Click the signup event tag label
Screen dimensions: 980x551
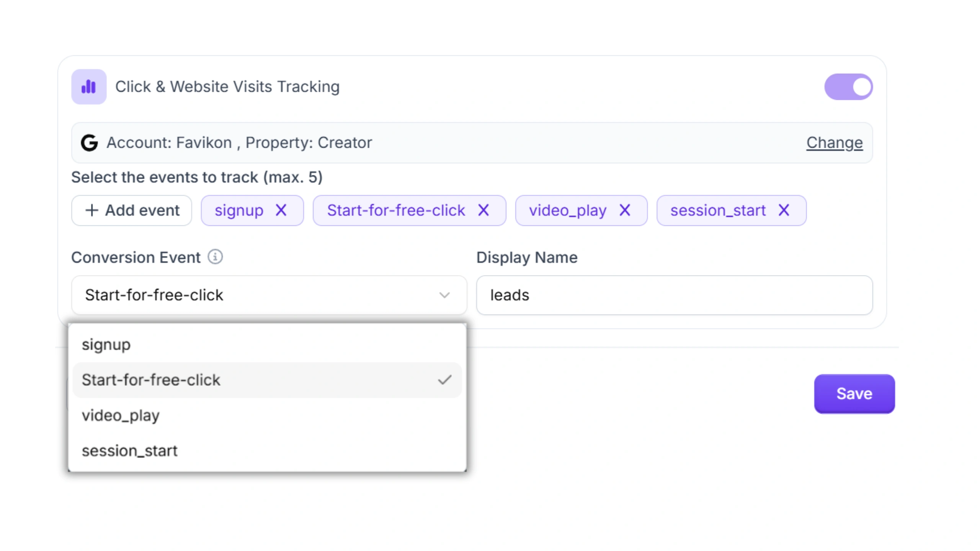pyautogui.click(x=239, y=210)
